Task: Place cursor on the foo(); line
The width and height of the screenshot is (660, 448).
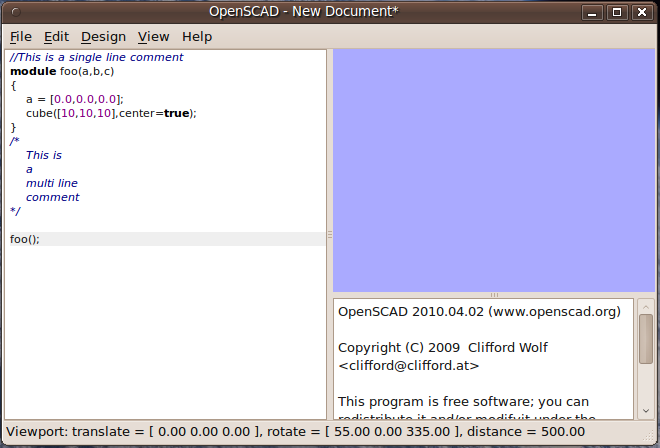Action: point(26,239)
